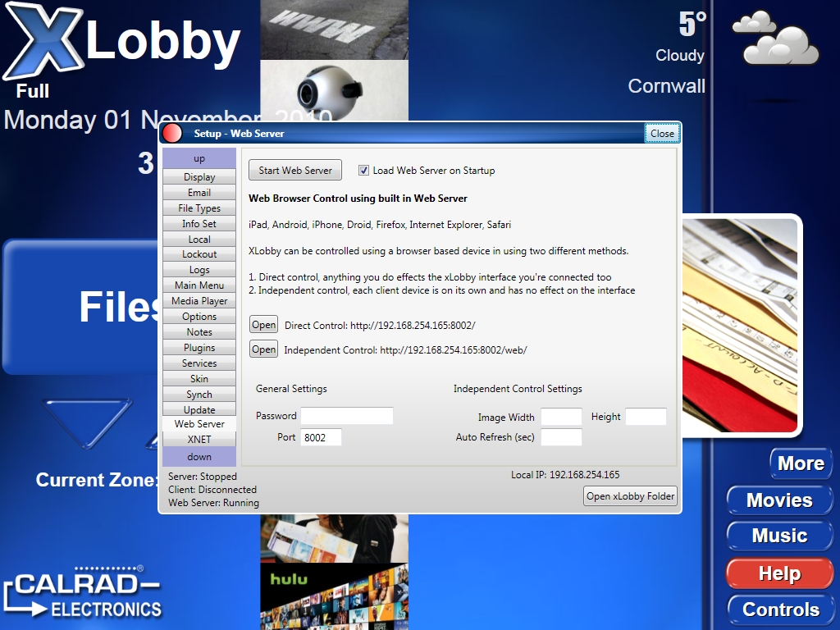Click the WWW road thumbnail image
Image resolution: width=840 pixels, height=630 pixels.
point(335,30)
